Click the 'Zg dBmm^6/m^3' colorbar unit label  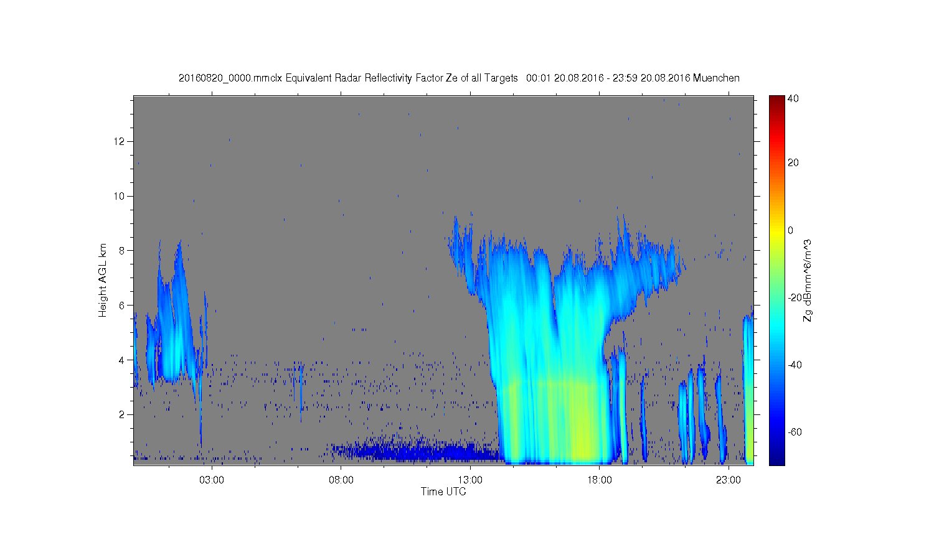coord(808,280)
